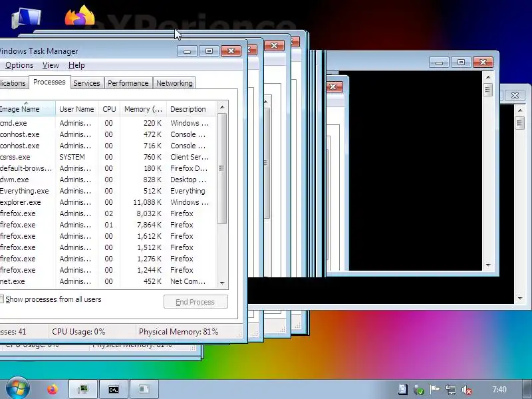This screenshot has width=532, height=399.
Task: Click process list scroll up arrow
Action: 222,107
